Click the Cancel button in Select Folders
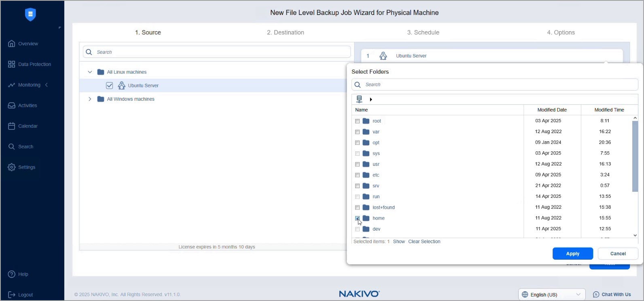The width and height of the screenshot is (644, 301). coord(618,254)
